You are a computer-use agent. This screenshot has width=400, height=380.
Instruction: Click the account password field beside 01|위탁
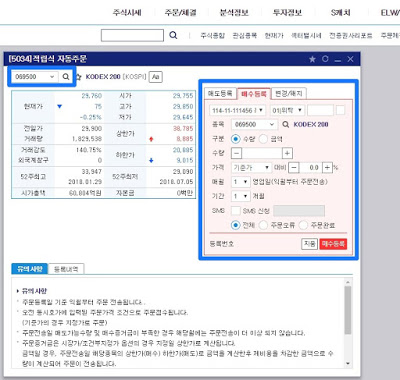[x=320, y=110]
